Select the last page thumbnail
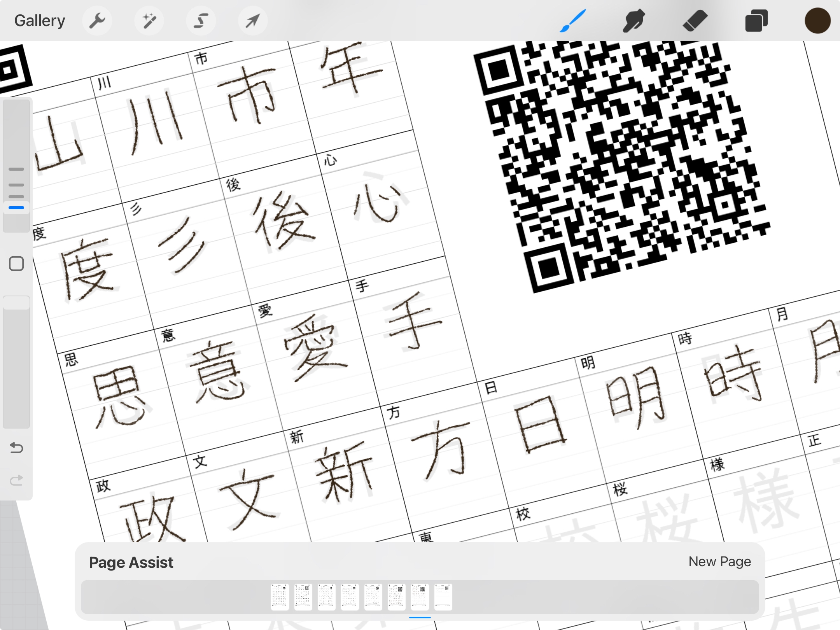Screen dimensions: 840x630 point(444,597)
